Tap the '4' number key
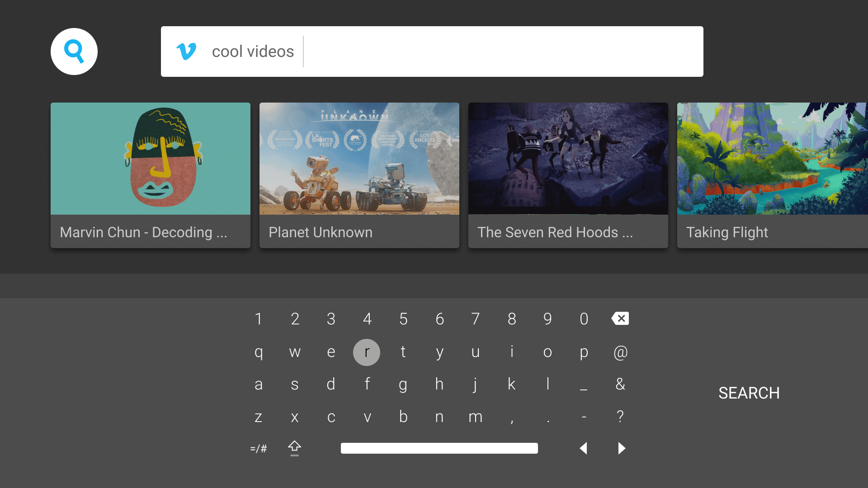Screen dimensions: 868x488 click(367, 319)
